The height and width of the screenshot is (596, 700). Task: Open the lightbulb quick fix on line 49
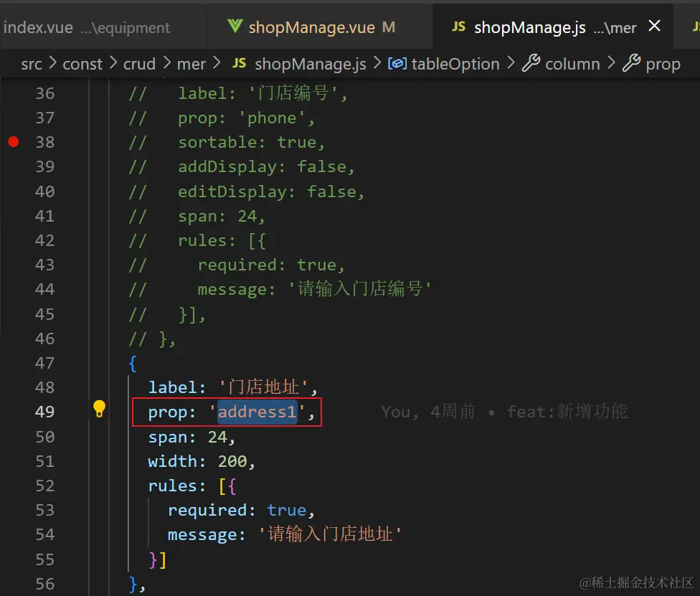coord(99,409)
